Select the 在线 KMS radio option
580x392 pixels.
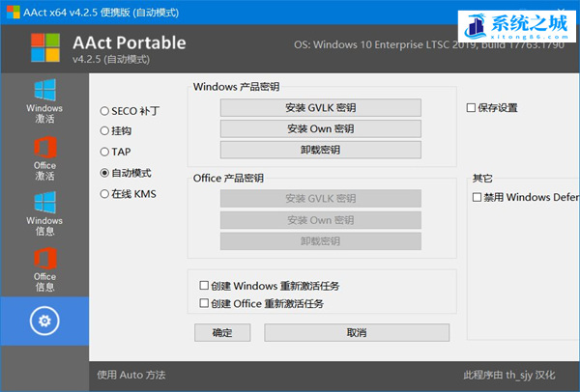(x=104, y=194)
